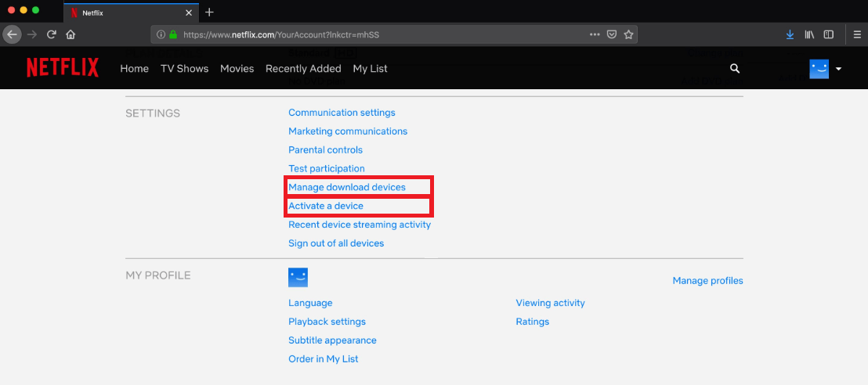Open Viewing activity link
This screenshot has width=868, height=385.
550,303
